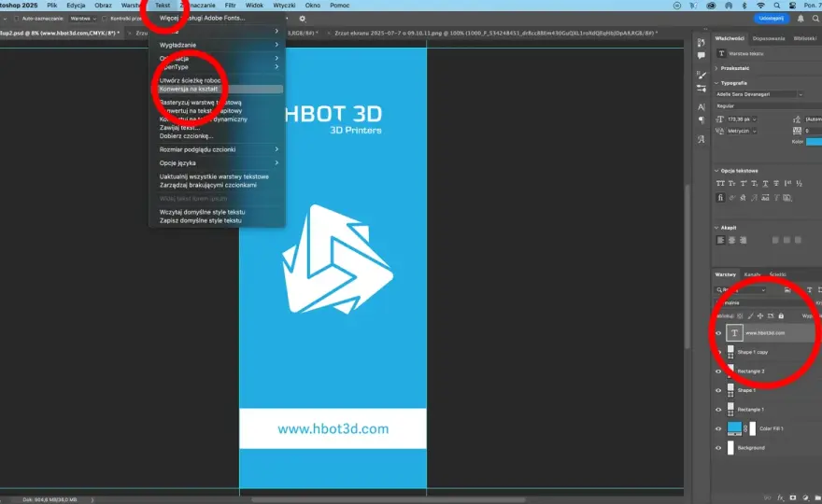
Task: Add a layer mask from Layers footer
Action: (x=793, y=497)
